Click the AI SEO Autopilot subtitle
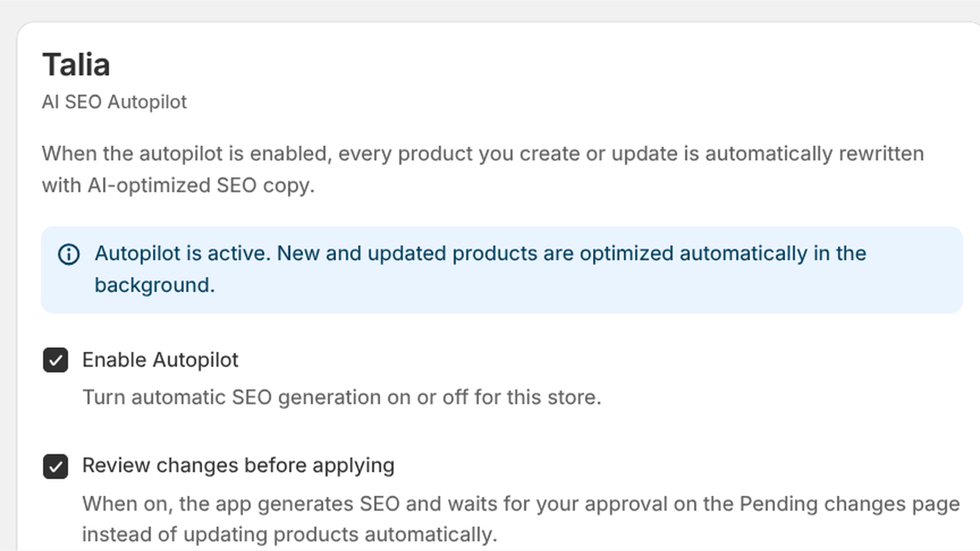980x551 pixels. click(x=114, y=102)
